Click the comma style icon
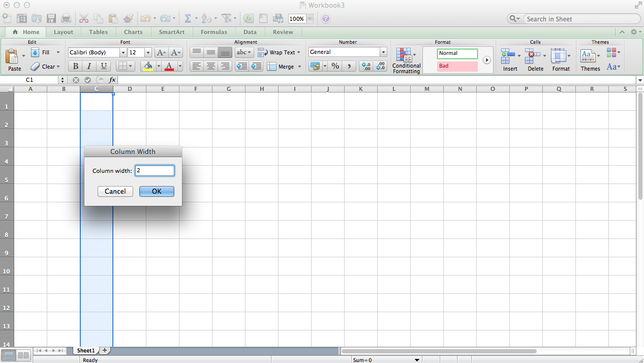This screenshot has width=644, height=363. [349, 66]
